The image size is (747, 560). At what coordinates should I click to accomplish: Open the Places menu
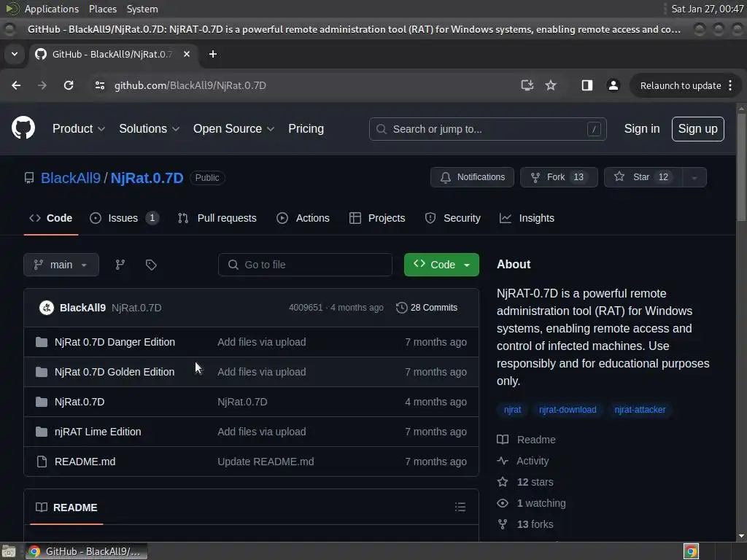pos(102,9)
